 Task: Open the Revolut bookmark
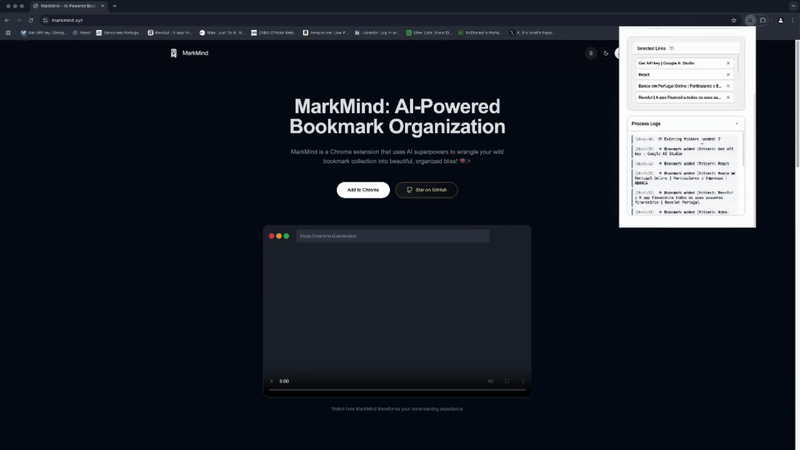[x=170, y=33]
